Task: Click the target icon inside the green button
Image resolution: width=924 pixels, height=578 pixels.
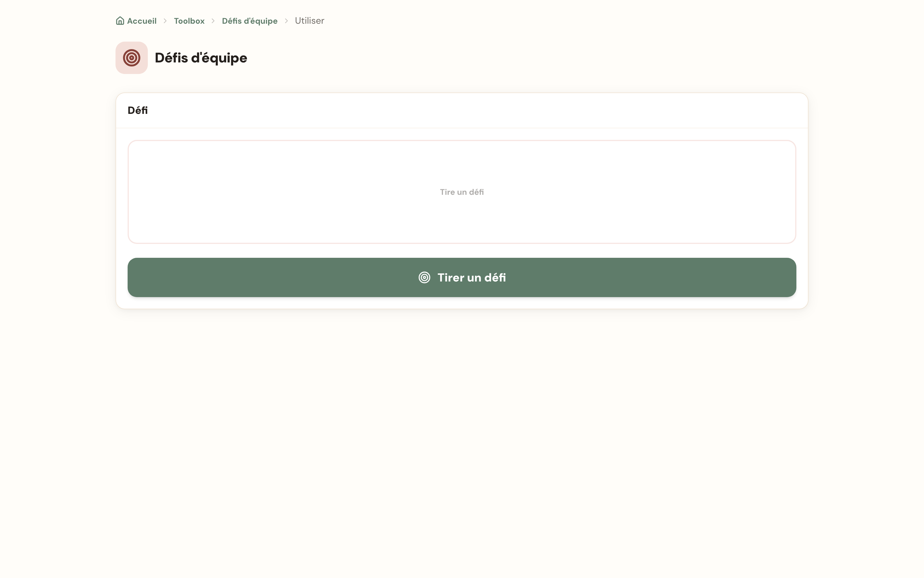Action: coord(424,277)
